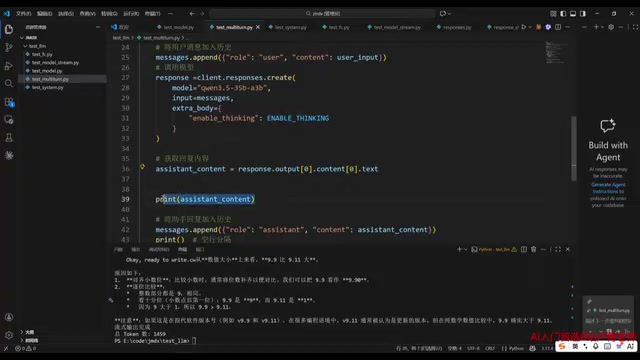Image resolution: width=640 pixels, height=360 pixels.
Task: Open the Testing flask view
Action: tap(9, 138)
